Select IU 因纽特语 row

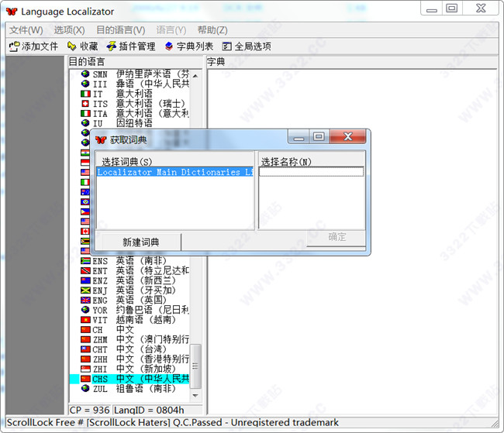(129, 123)
